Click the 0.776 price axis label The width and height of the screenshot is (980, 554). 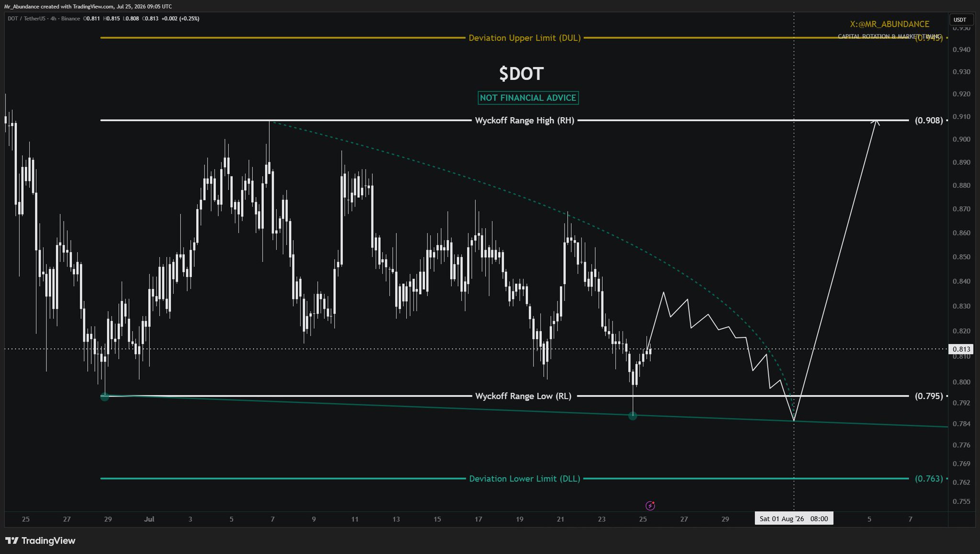pos(961,445)
